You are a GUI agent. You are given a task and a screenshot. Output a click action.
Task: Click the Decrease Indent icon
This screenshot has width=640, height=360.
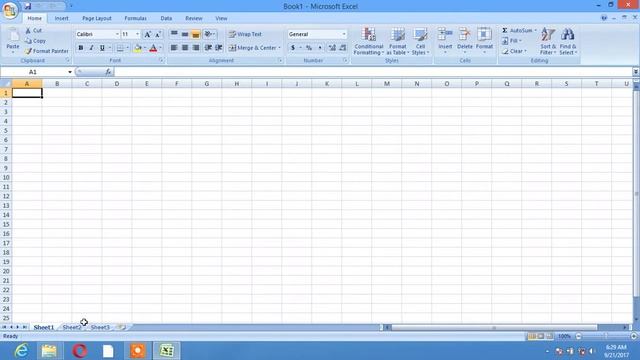click(x=208, y=48)
